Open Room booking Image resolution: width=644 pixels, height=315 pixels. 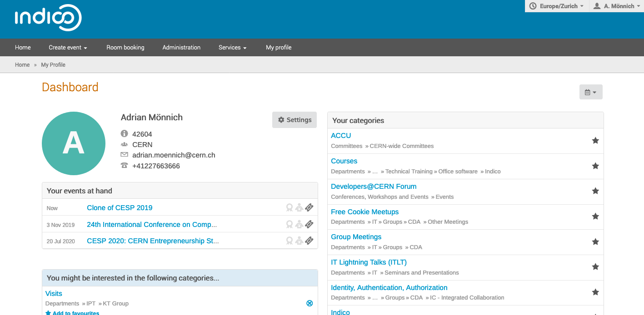125,47
